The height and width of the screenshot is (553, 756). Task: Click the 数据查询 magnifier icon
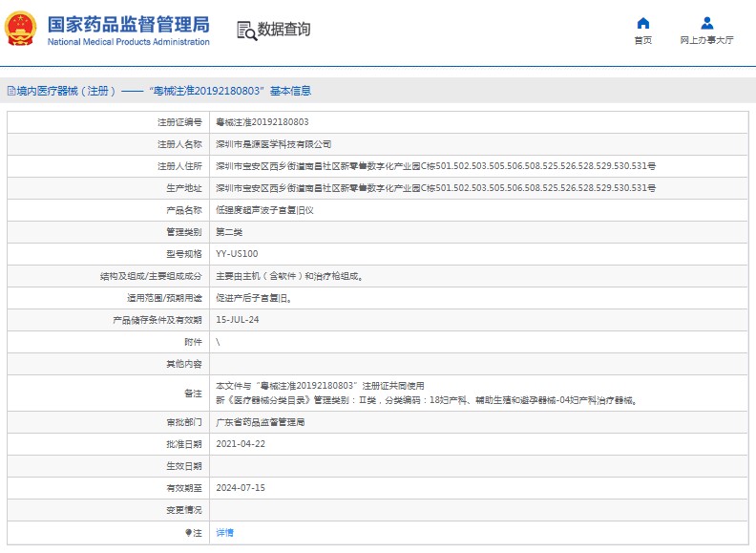click(x=246, y=31)
